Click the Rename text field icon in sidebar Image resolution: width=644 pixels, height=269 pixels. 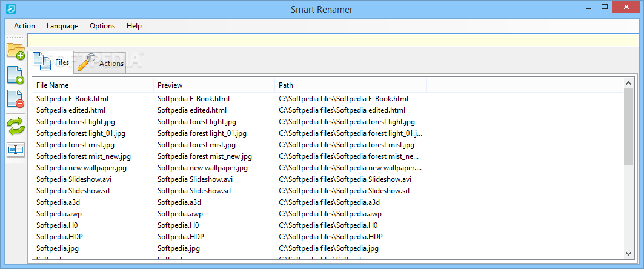point(16,150)
